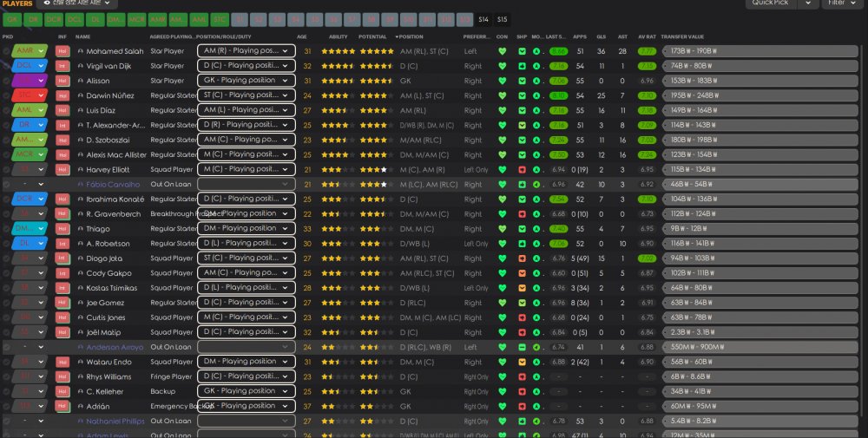The image size is (868, 438).
Task: Click the info badge next to T. Alexander-Arnold
Action: click(x=62, y=125)
